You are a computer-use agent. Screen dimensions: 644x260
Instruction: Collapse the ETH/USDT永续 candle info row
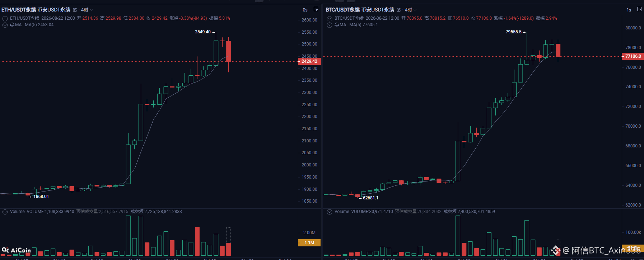tap(5, 18)
